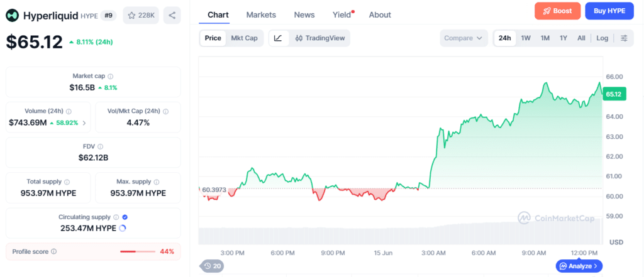Screen dimensions: 644x277
Task: Expand volume details chevron arrow
Action: (84, 122)
